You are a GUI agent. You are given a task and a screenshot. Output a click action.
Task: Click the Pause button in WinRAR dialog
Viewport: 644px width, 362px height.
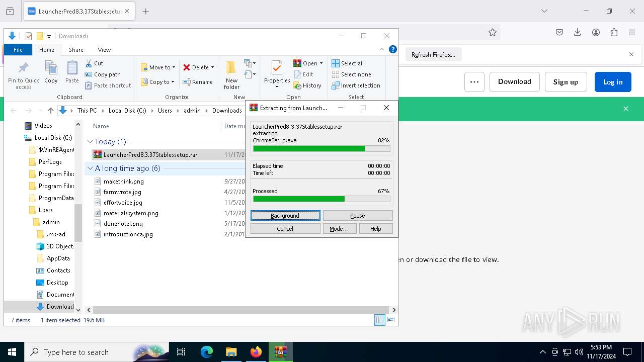[x=358, y=216]
